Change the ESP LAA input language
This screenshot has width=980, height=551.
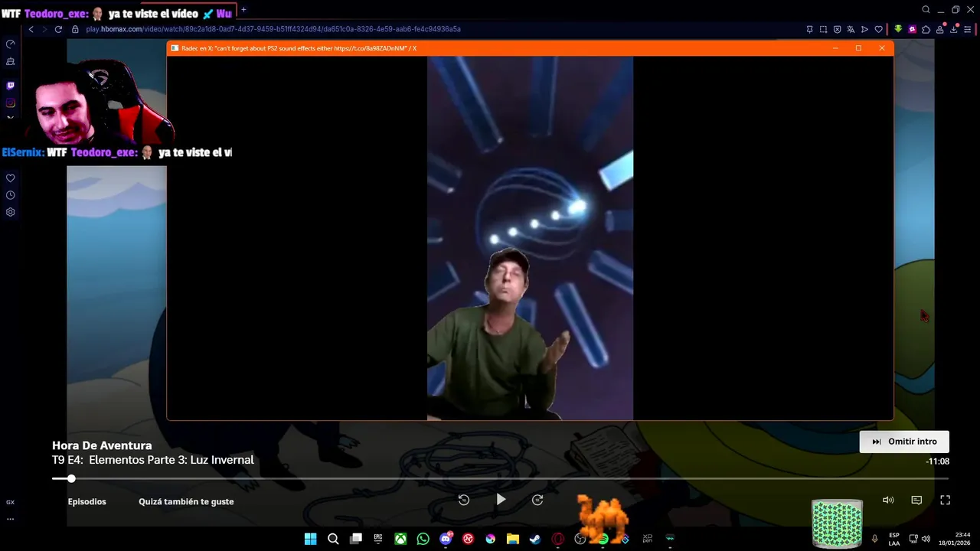894,539
